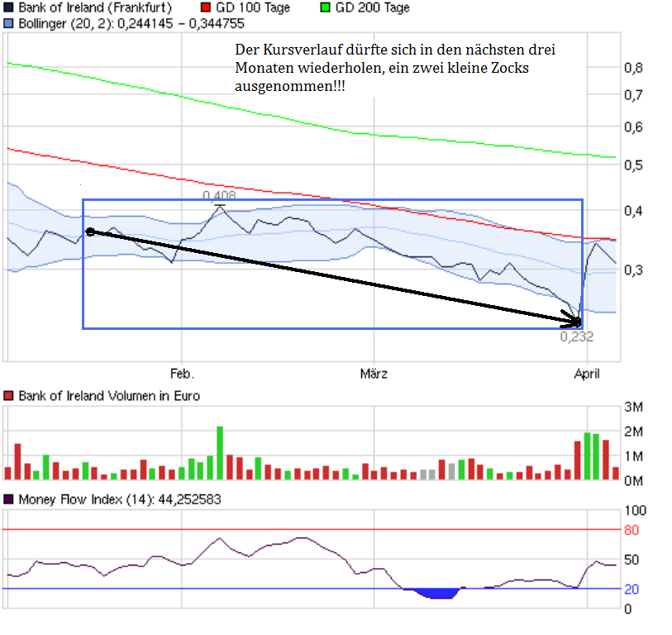This screenshot has width=672, height=635.
Task: Click the 1M volume axis value
Action: click(633, 456)
